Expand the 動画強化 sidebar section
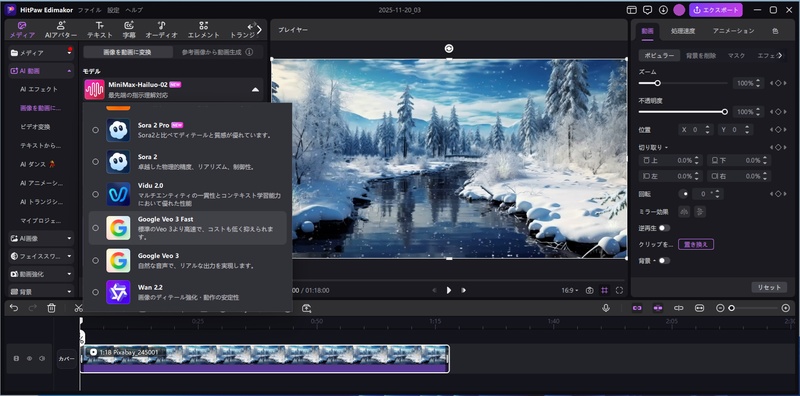This screenshot has height=396, width=800. (69, 274)
